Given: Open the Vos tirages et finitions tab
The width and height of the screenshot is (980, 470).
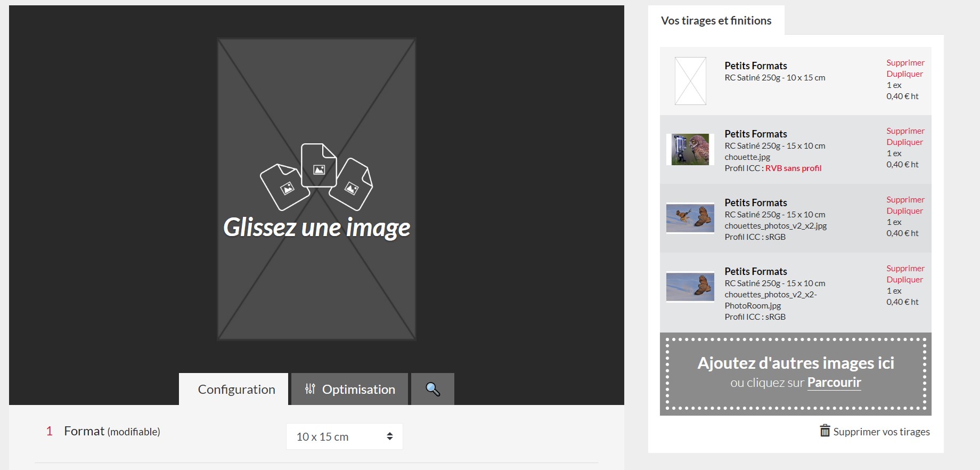Looking at the screenshot, I should (716, 21).
